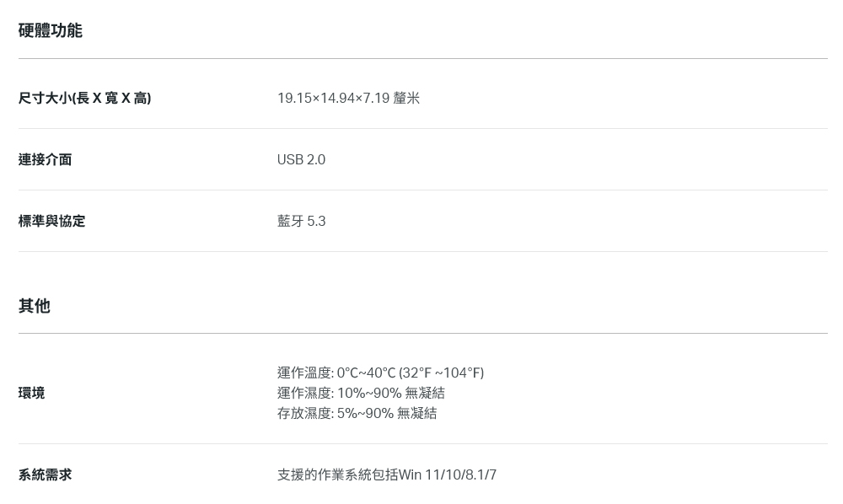Click the 運作溫度 0°C~40°C line

381,373
